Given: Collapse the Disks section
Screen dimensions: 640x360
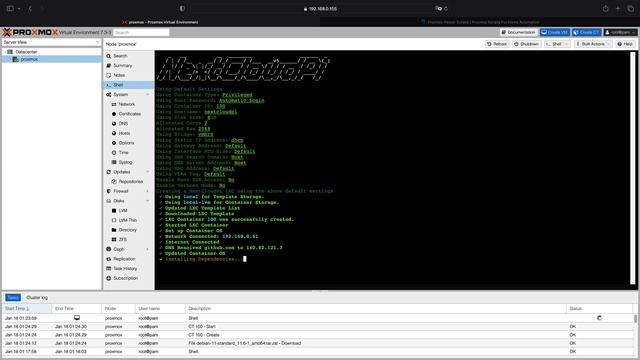Looking at the screenshot, I should [x=148, y=201].
